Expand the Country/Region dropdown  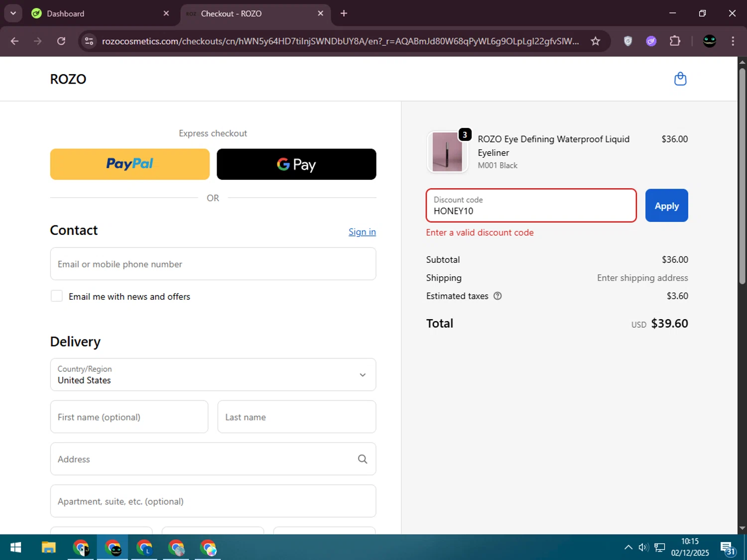pyautogui.click(x=363, y=375)
